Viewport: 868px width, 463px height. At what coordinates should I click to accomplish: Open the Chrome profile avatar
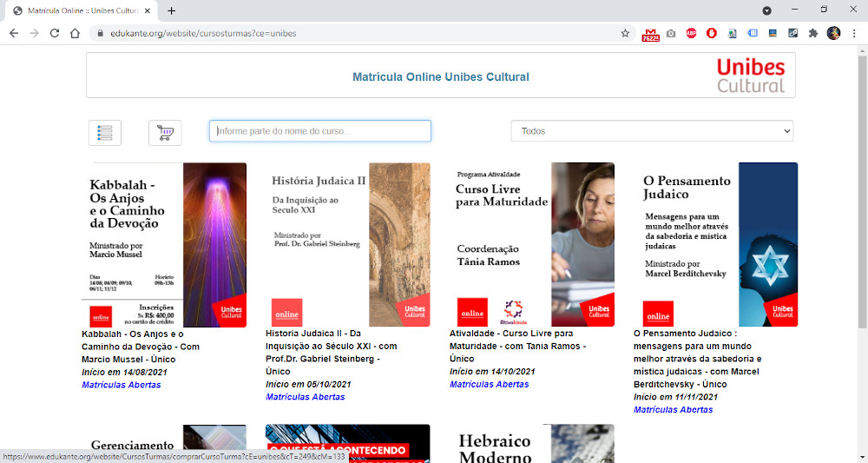(833, 33)
